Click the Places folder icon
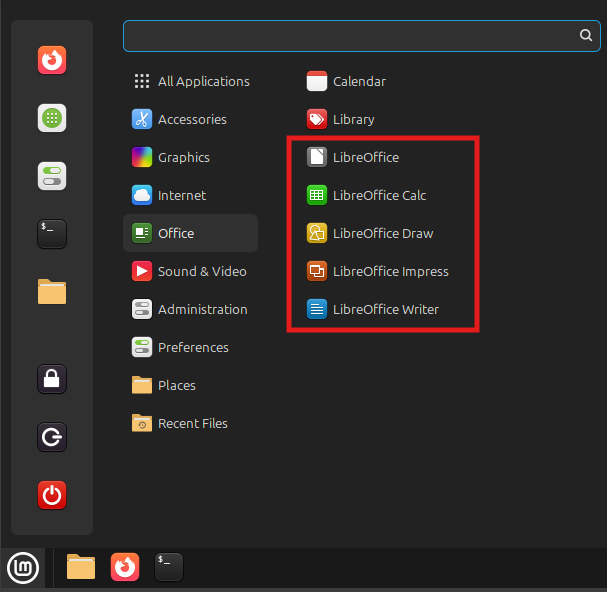607x592 pixels. [x=142, y=385]
